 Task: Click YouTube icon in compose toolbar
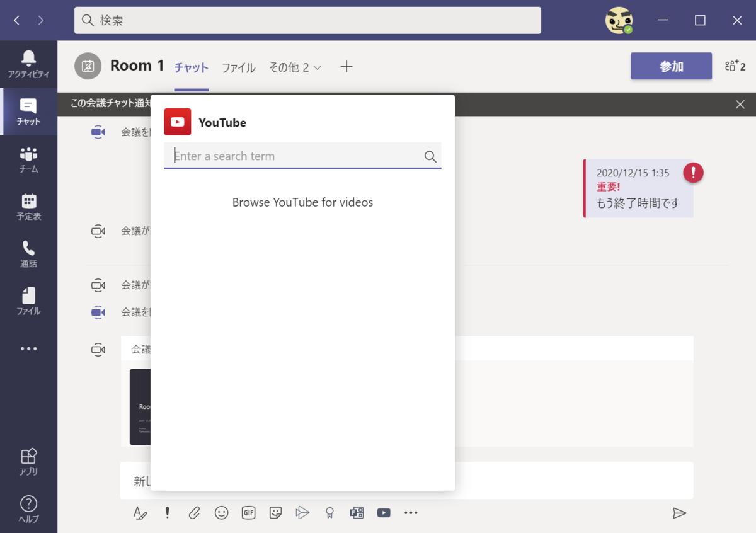(x=384, y=513)
